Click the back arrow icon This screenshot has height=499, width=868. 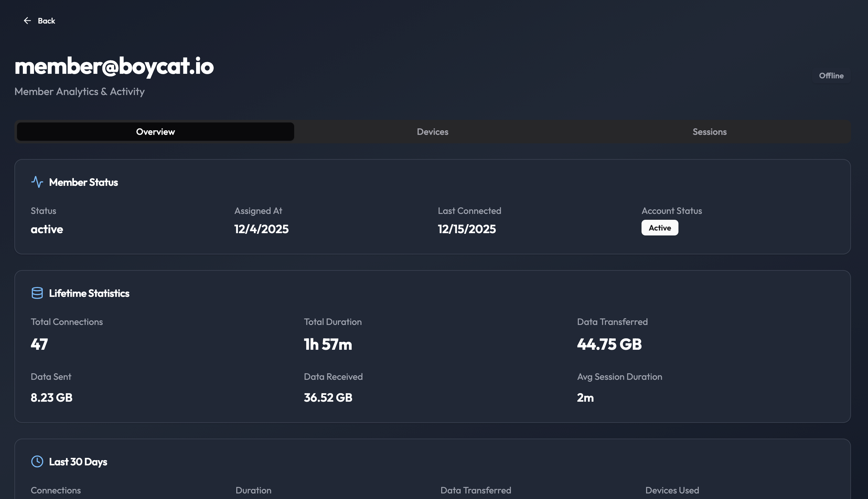tap(27, 21)
